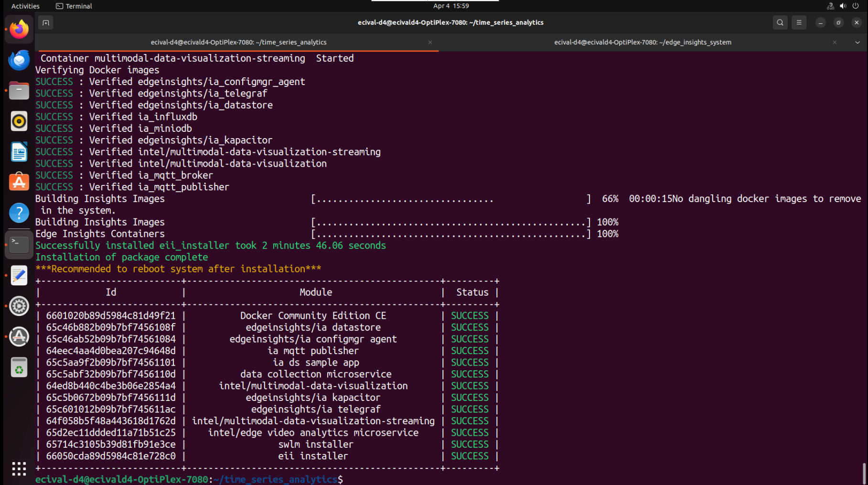The image size is (868, 485).
Task: Open the terminal hamburger menu
Action: pyautogui.click(x=799, y=22)
